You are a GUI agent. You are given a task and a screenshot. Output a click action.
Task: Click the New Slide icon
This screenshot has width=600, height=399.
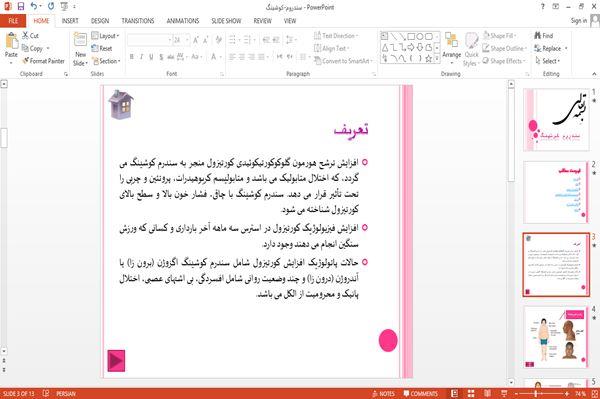point(80,40)
